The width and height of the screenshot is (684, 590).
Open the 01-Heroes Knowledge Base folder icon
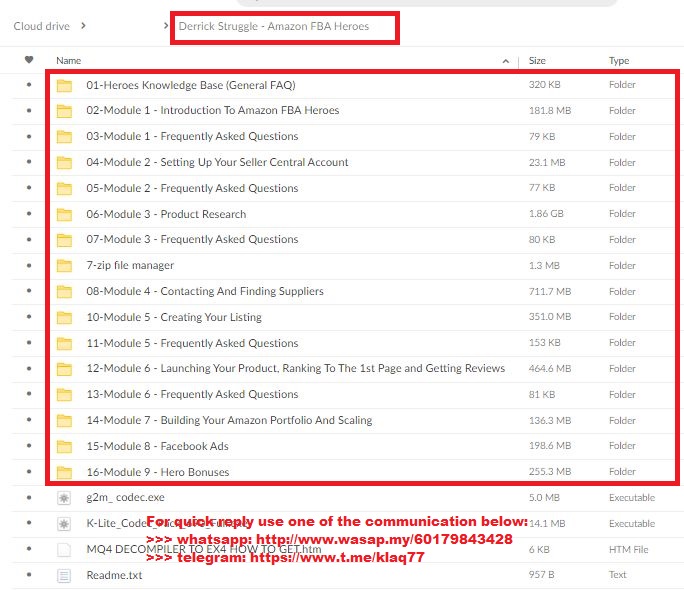64,85
